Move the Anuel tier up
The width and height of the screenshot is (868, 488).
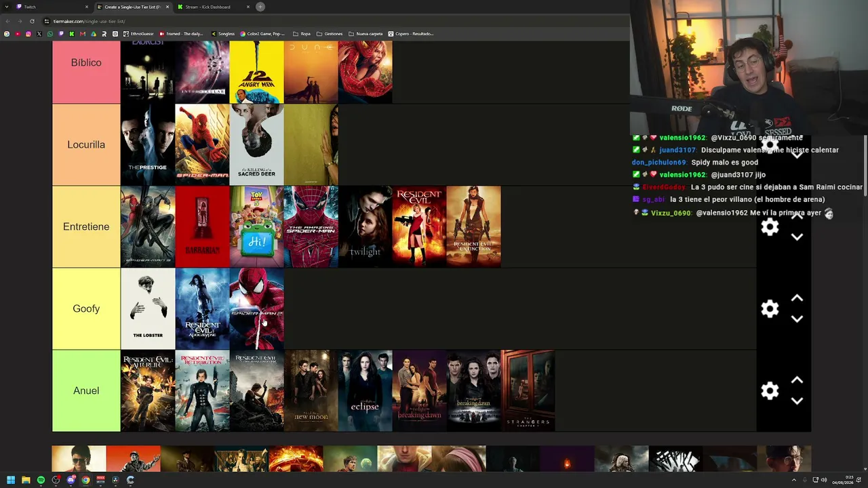(797, 380)
